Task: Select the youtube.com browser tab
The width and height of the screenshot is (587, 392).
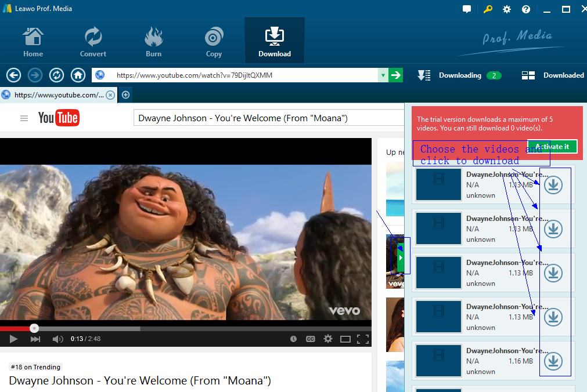Action: (58, 95)
